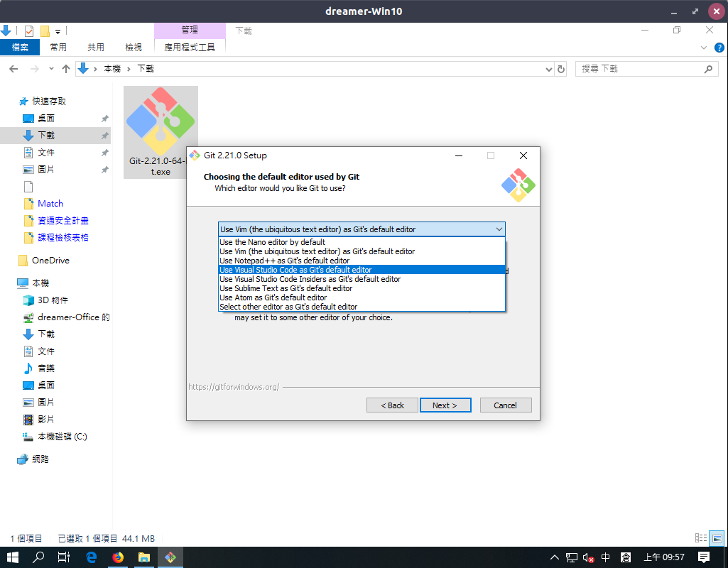Open Firefox from the taskbar
Viewport: 728px width, 568px height.
pos(117,557)
